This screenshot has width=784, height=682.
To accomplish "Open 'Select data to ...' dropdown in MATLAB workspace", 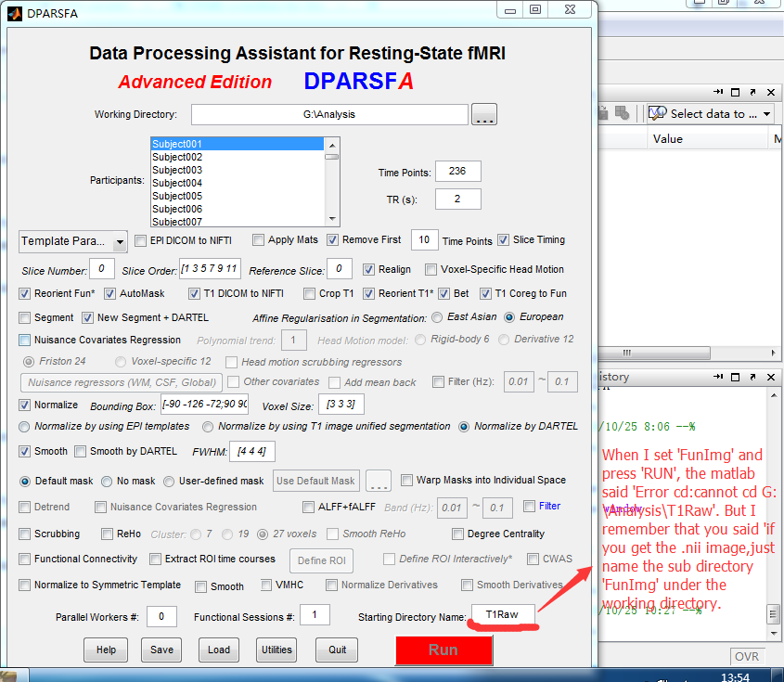I will (711, 113).
